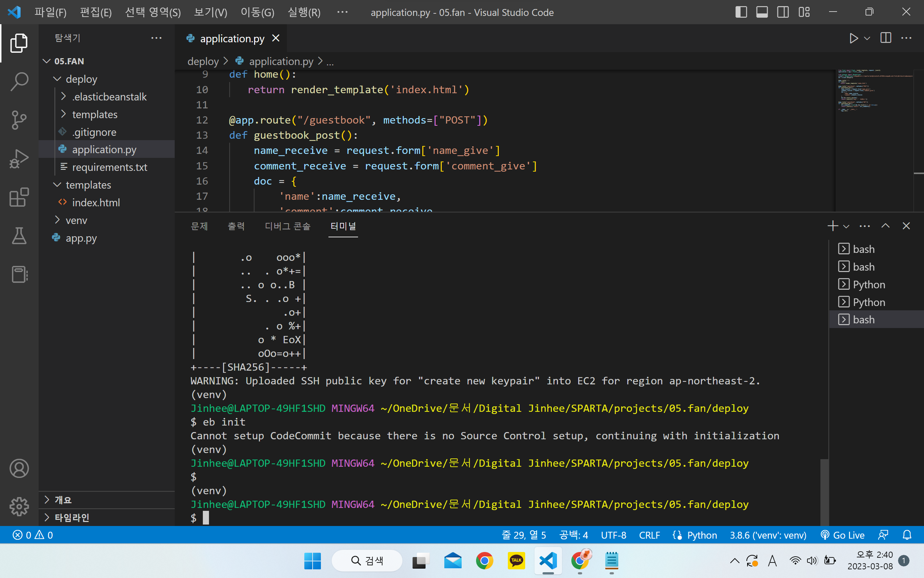Screen dimensions: 924x578
Task: Close the terminal panel
Action: point(906,226)
